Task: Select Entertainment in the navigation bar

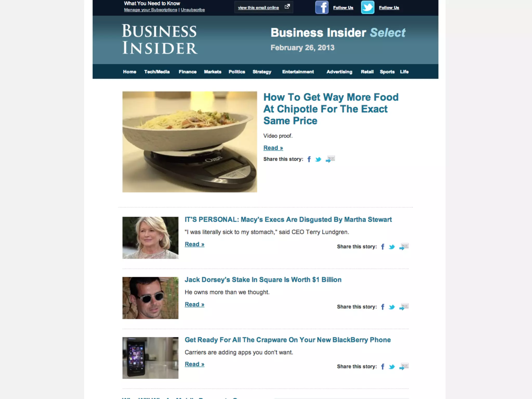Action: coord(298,72)
